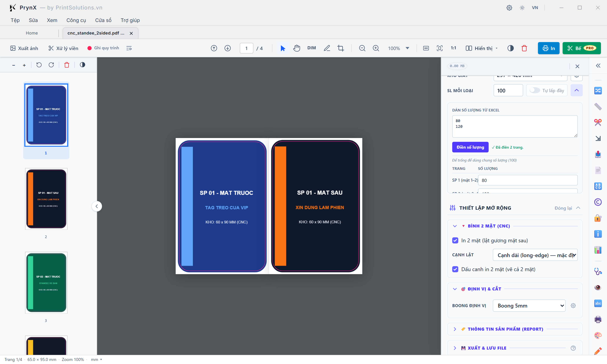
Task: Click rotate counterclockwise icon in thumbnail panel
Action: [39, 65]
